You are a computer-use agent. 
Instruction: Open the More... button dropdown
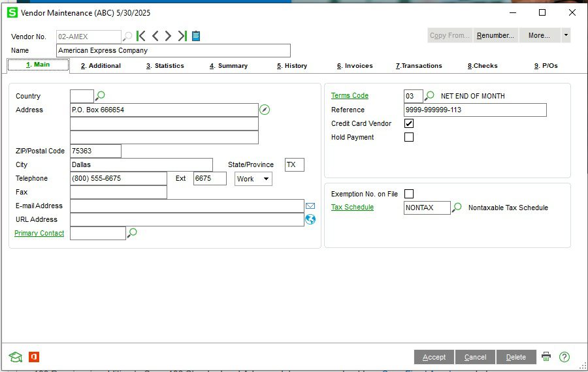click(539, 36)
